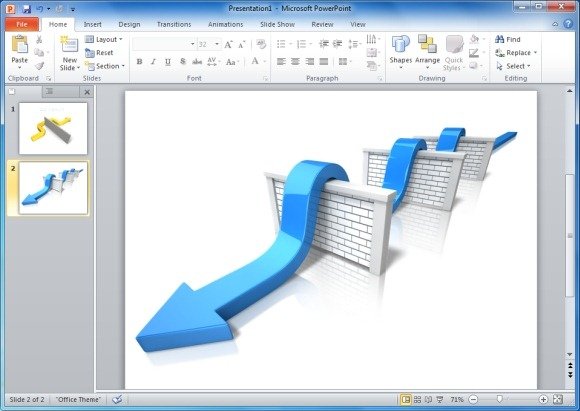Click the zoom slider handle

point(499,399)
